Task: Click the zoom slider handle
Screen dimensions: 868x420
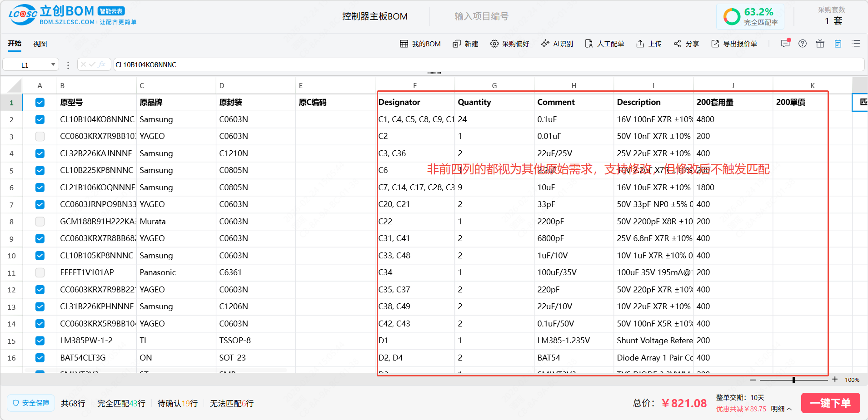Action: pos(793,380)
